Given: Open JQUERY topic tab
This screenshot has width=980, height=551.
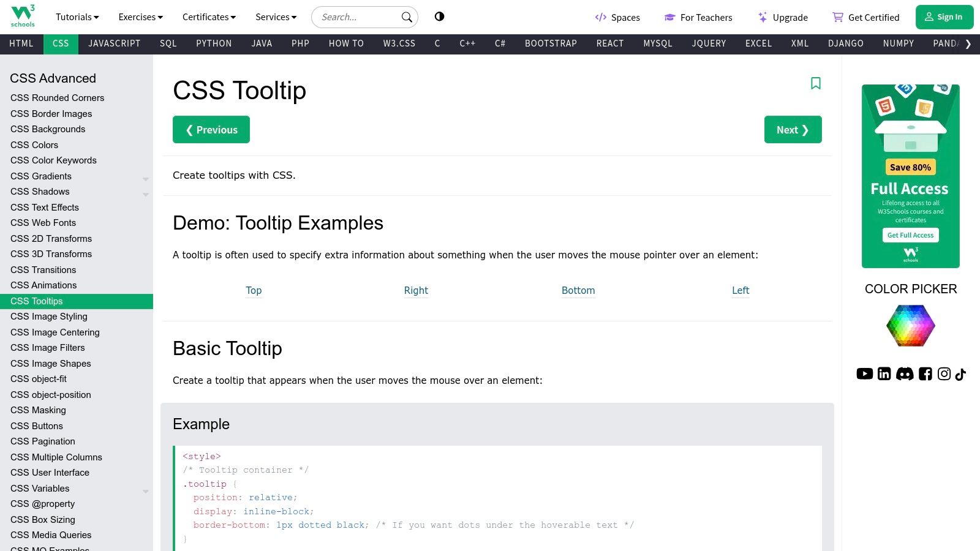Looking at the screenshot, I should [709, 43].
